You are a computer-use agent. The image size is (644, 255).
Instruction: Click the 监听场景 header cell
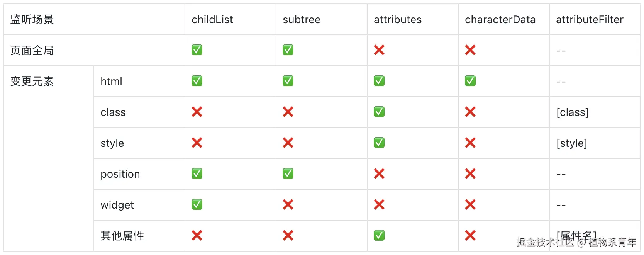pyautogui.click(x=32, y=20)
